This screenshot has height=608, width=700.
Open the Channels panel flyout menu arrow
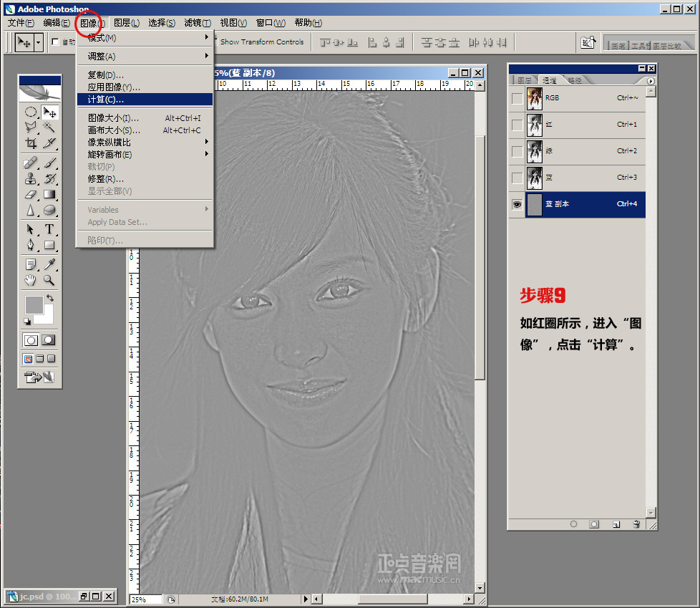(x=651, y=81)
